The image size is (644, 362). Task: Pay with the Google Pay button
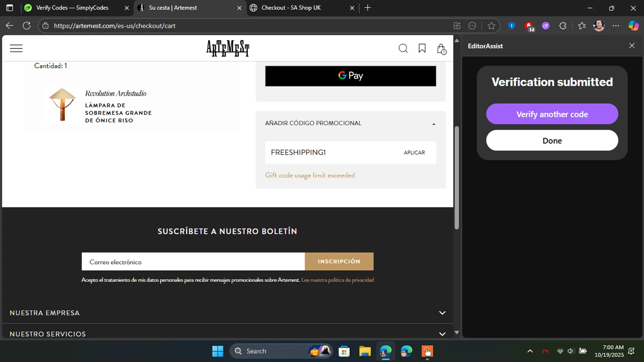pos(350,76)
